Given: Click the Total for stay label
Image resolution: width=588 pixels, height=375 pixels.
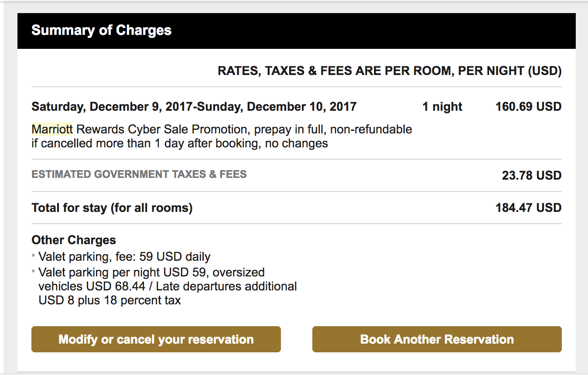Looking at the screenshot, I should [x=112, y=208].
